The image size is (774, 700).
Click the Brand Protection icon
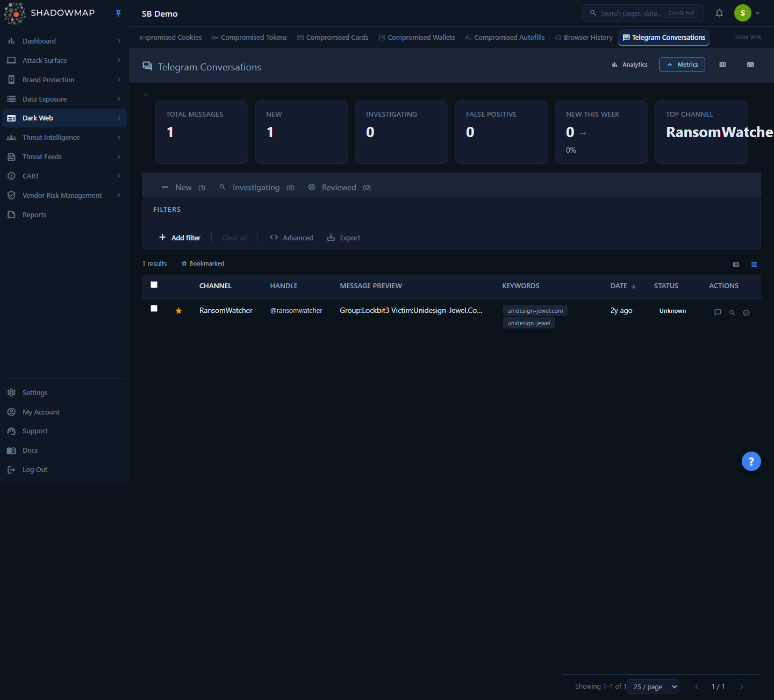tap(11, 80)
